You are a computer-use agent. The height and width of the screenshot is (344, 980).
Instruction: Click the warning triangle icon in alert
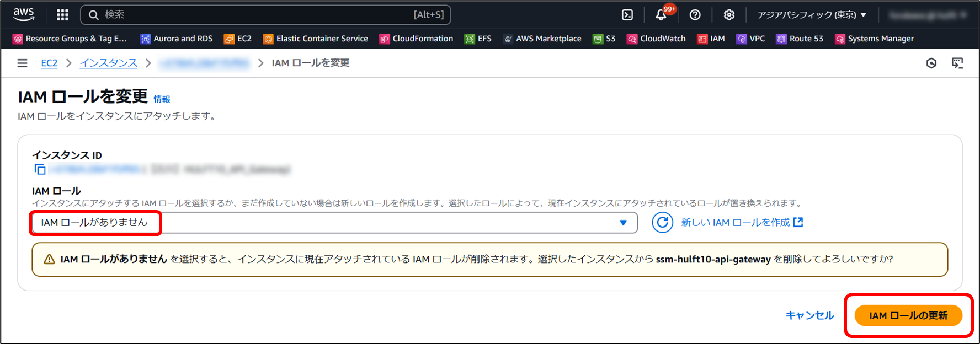[49, 259]
